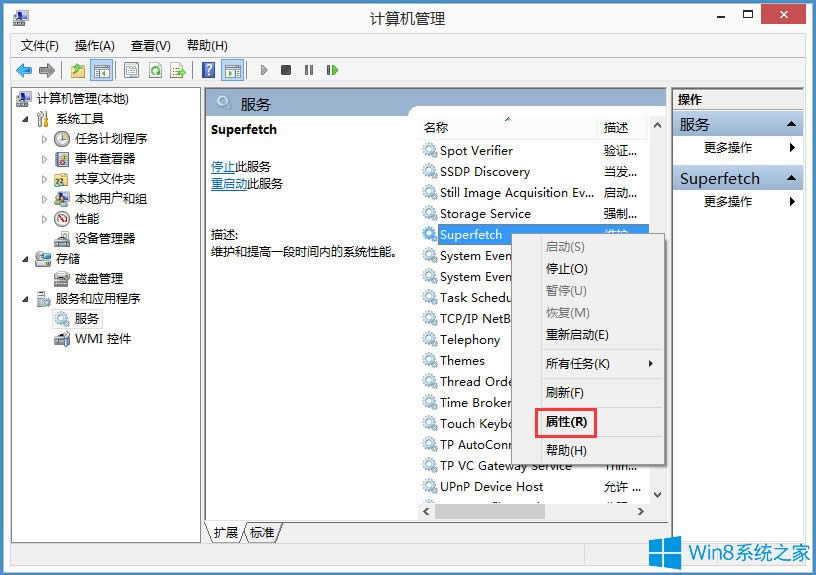The image size is (816, 575).
Task: Click the Forward arrow toolbar icon
Action: pos(47,70)
